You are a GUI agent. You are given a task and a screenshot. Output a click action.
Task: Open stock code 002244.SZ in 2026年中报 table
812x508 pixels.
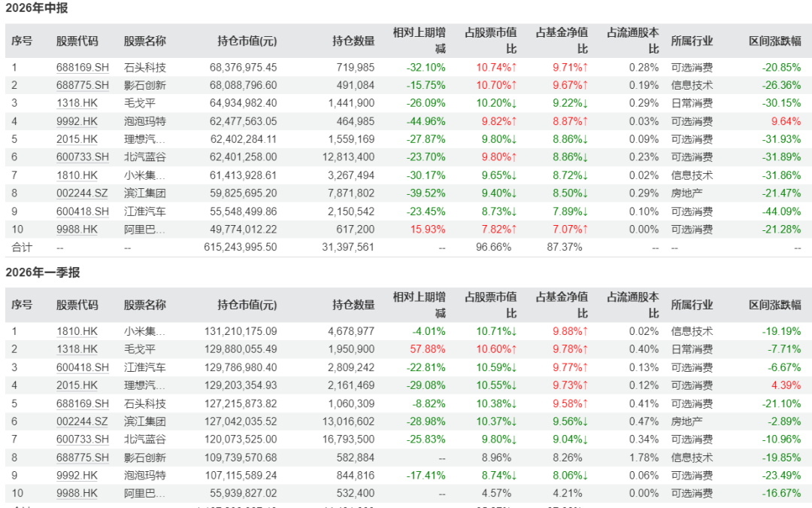pyautogui.click(x=82, y=193)
